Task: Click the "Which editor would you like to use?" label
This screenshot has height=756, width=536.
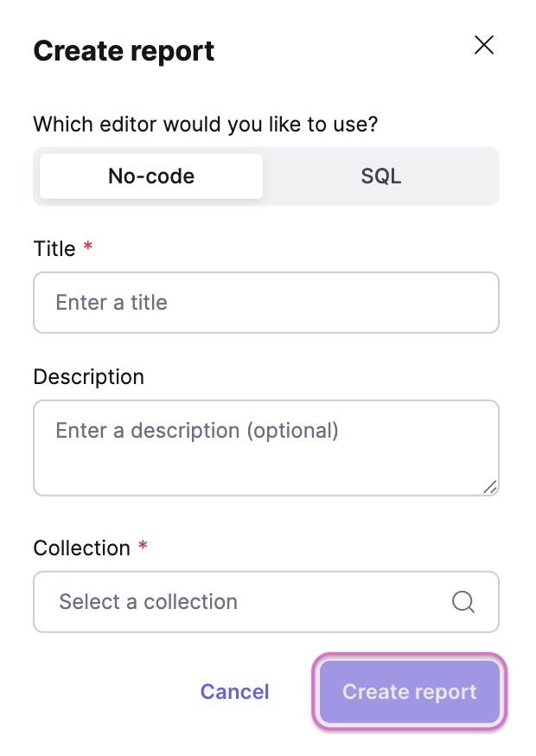Action: (206, 124)
